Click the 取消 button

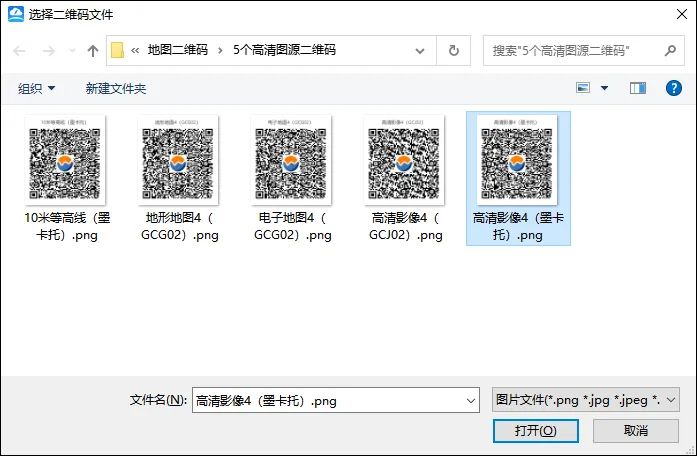tap(636, 431)
